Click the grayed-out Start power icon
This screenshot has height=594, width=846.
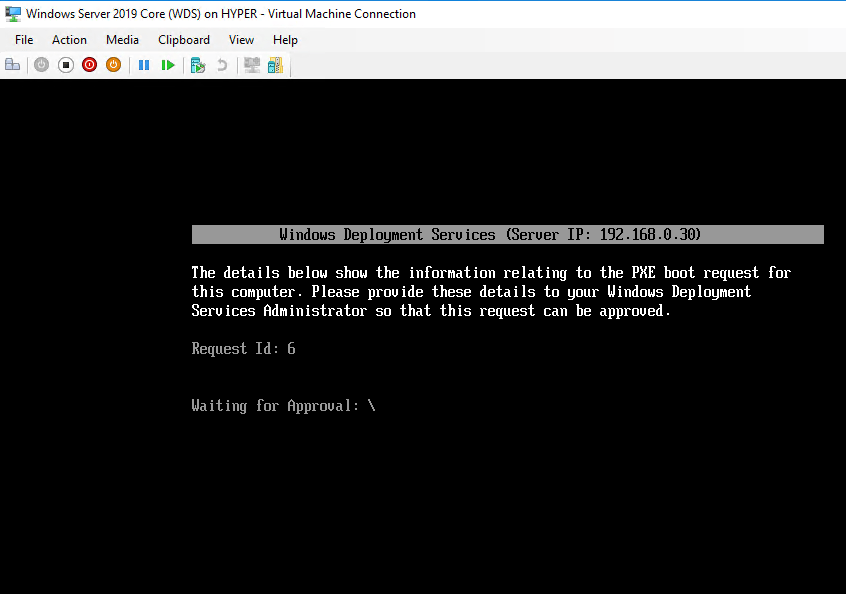point(41,65)
